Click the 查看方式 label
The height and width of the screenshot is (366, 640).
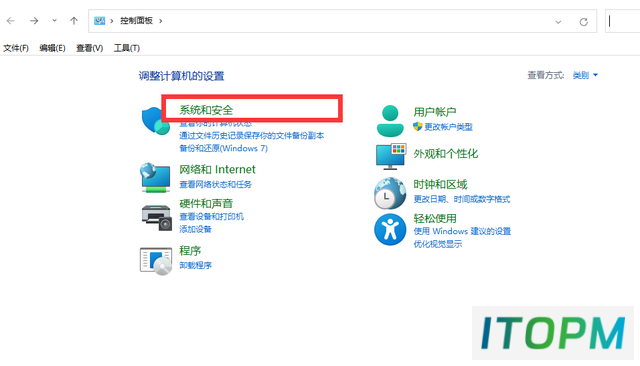coord(546,75)
